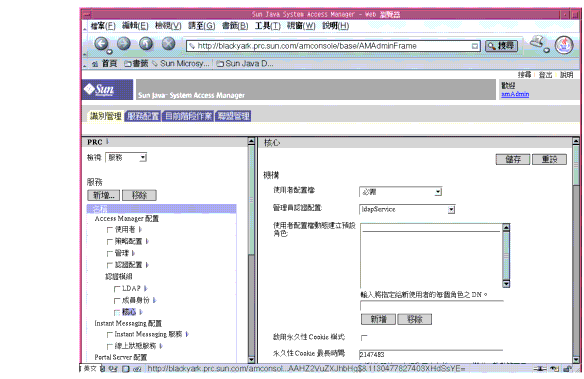
Task: Click the 儲存 save button
Action: pos(513,159)
